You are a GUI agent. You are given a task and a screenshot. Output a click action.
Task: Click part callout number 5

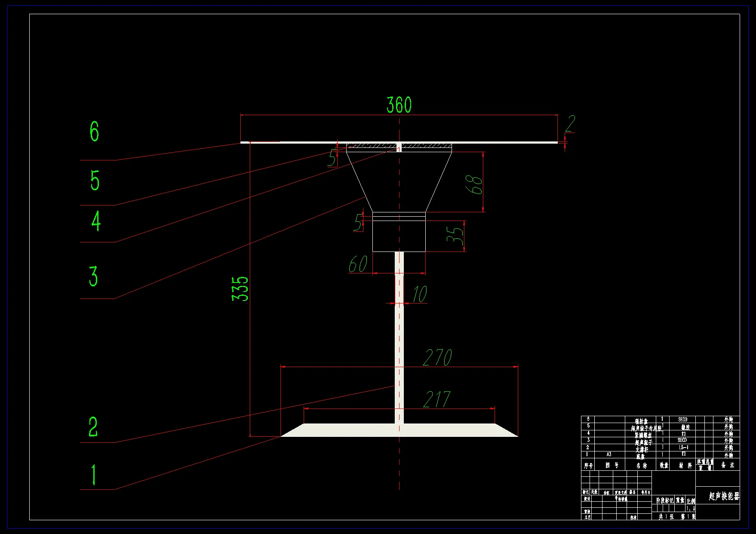click(x=95, y=180)
